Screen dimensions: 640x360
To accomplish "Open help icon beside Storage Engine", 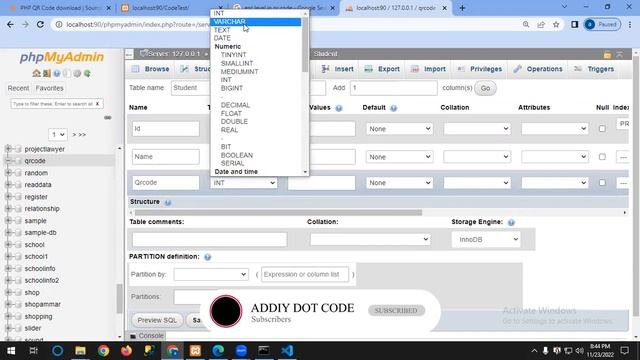I will click(x=511, y=222).
